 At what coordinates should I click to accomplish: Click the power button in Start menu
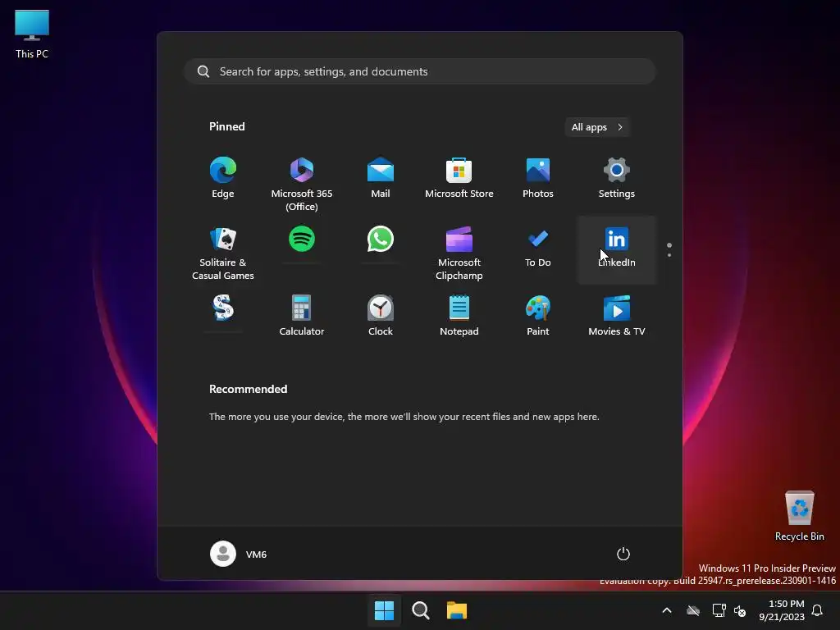click(x=623, y=554)
